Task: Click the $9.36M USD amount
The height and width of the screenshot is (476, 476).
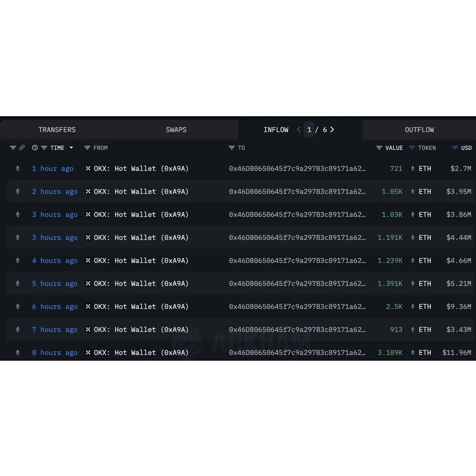Action: click(459, 307)
